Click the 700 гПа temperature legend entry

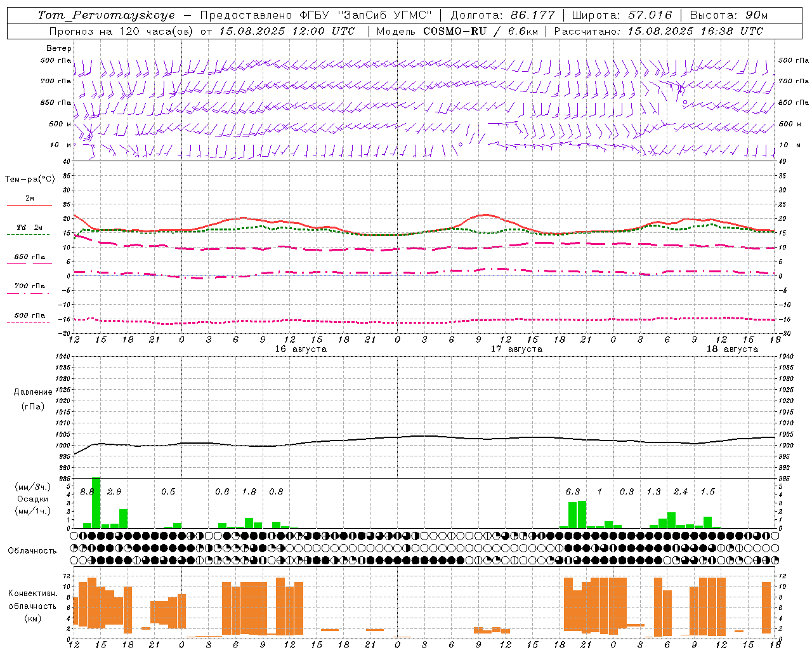click(x=30, y=286)
